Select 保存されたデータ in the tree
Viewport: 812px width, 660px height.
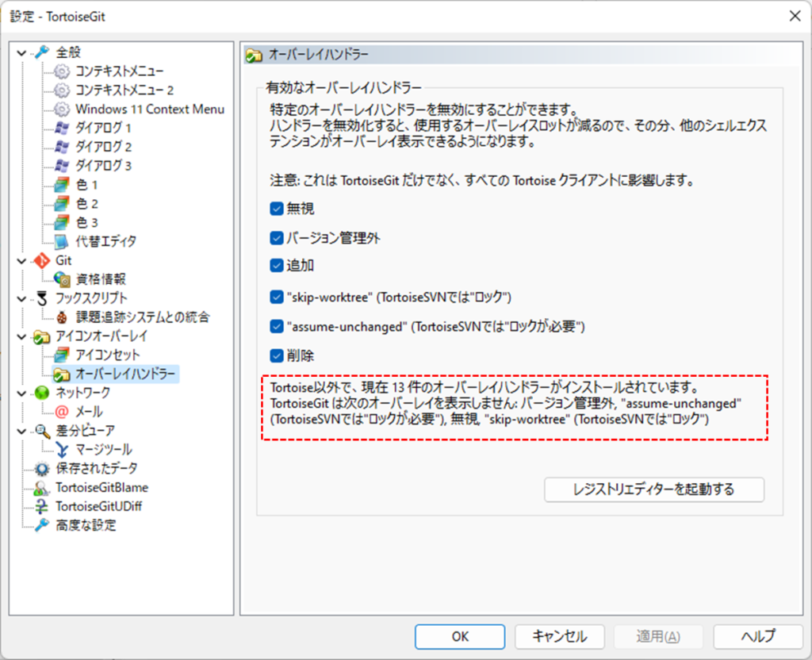point(96,468)
